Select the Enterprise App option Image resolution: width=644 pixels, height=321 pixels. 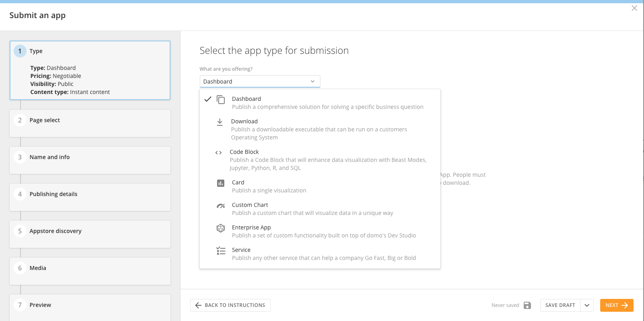click(x=251, y=227)
